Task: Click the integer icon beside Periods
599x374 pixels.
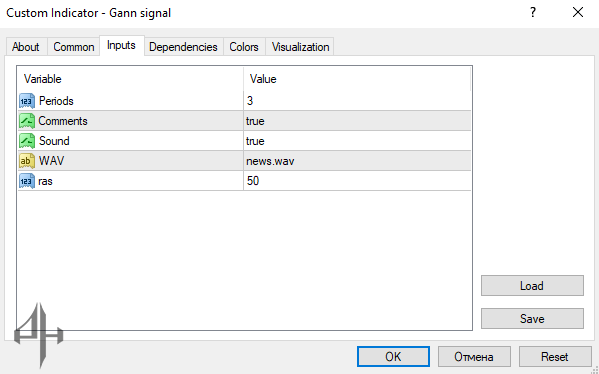Action: (x=27, y=101)
